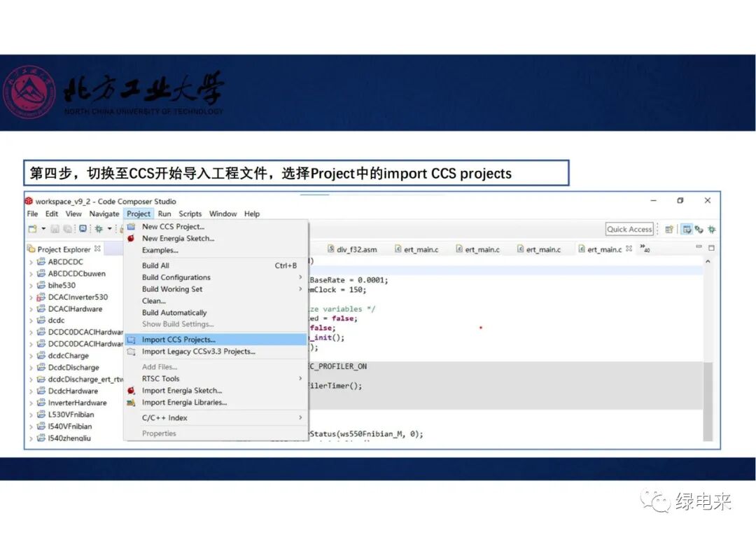Click the editor vertical scrollbar
The height and width of the screenshot is (535, 756).
pos(708,401)
